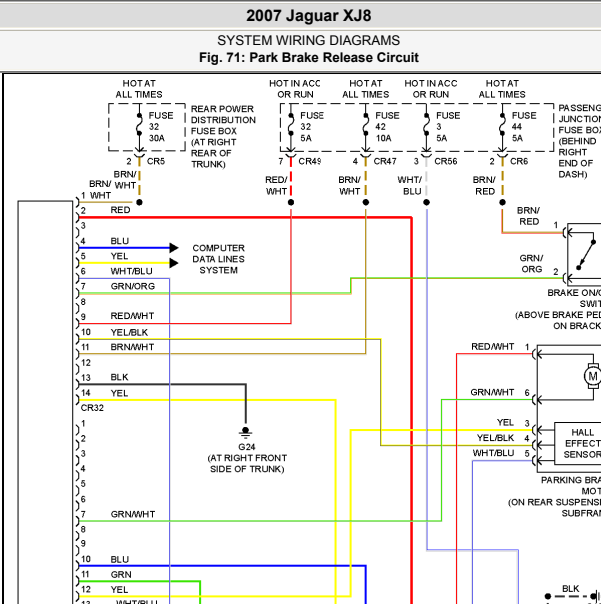Viewport: 601px width, 604px height.
Task: Click the "GRN" label at lower pin 11
Action: pos(121,574)
